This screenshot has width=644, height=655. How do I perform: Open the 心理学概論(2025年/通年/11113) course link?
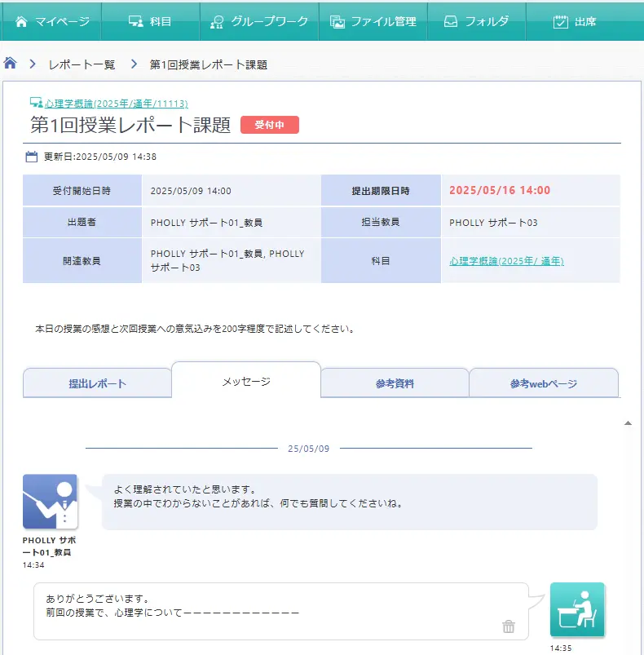(x=117, y=103)
